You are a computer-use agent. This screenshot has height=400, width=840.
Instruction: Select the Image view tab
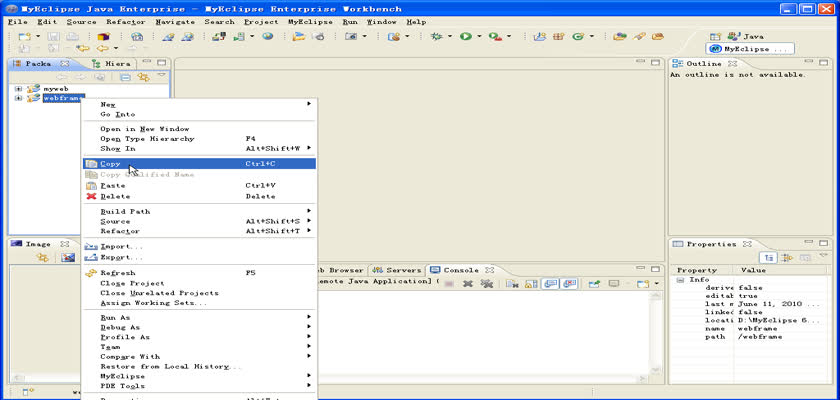(38, 244)
